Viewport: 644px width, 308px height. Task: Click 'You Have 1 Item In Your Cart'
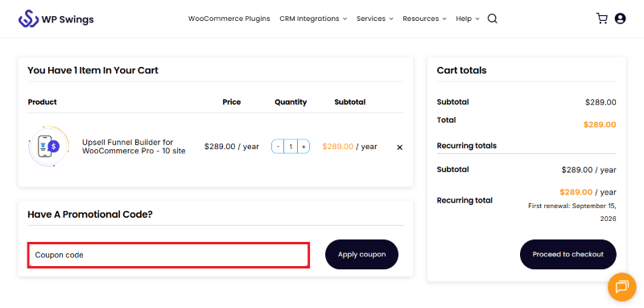(x=93, y=70)
